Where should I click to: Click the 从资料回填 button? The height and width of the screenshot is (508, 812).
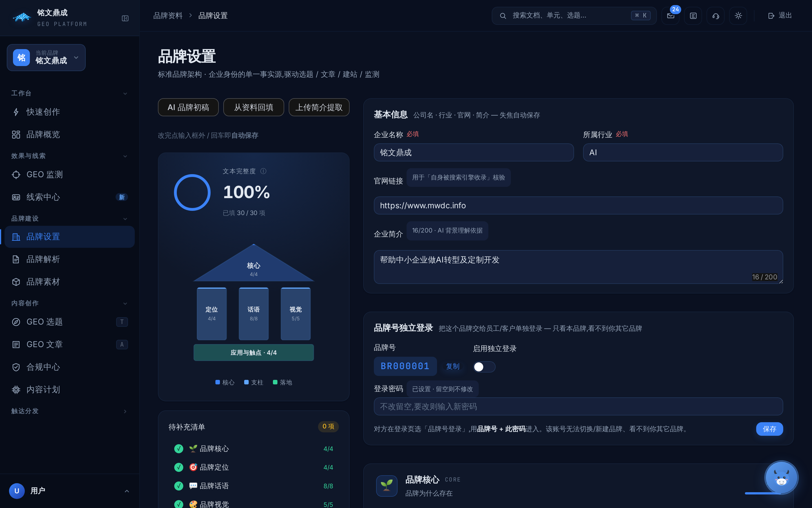[x=254, y=107]
